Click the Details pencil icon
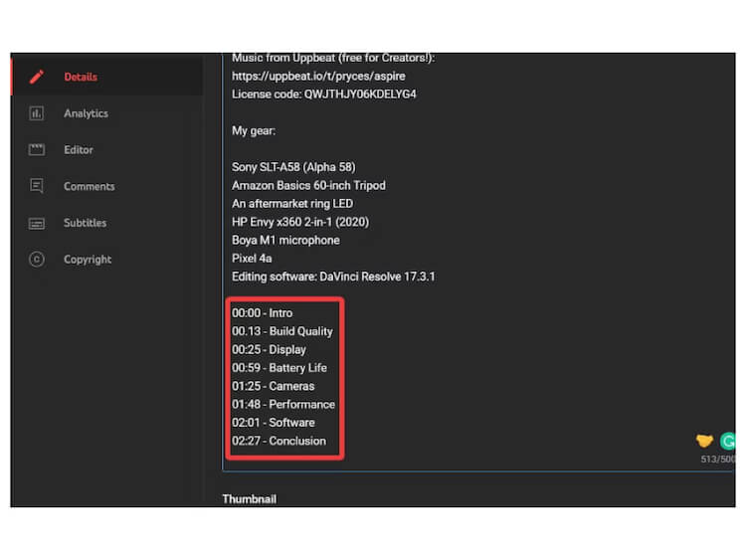The image size is (746, 560). (37, 77)
